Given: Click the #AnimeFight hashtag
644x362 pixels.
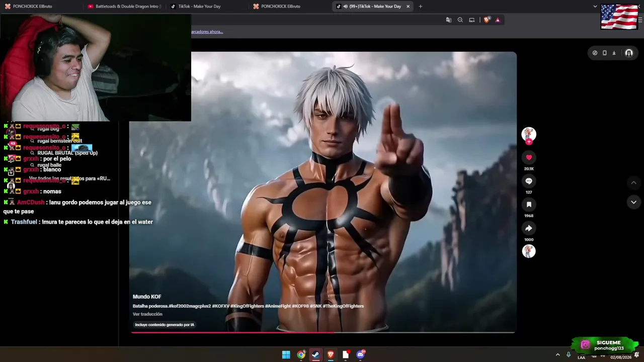Looking at the screenshot, I should (x=278, y=306).
